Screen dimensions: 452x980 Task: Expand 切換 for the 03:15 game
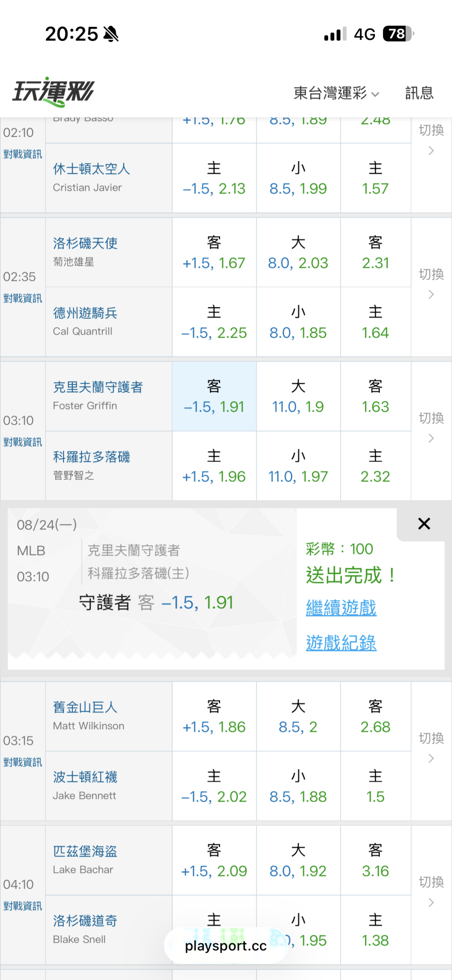(x=431, y=747)
